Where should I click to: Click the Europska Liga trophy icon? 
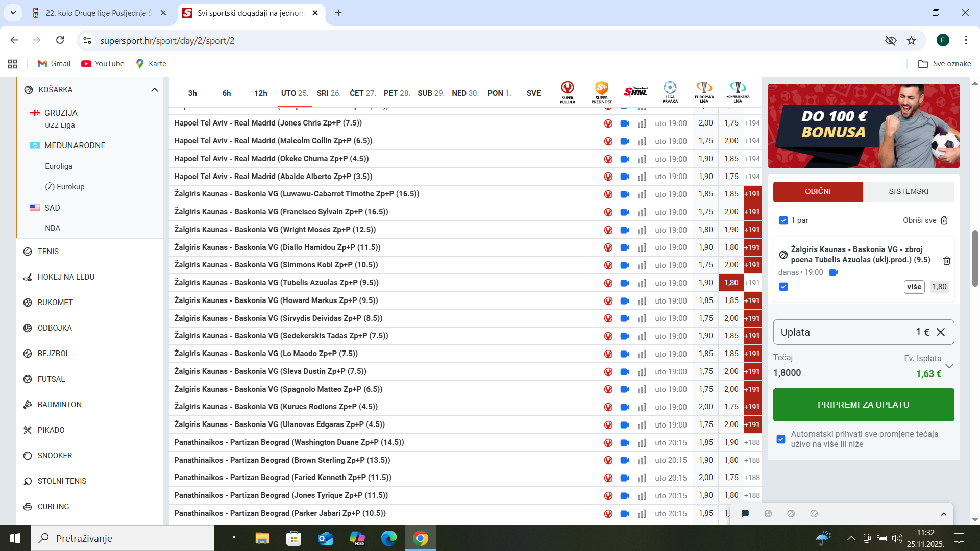pyautogui.click(x=704, y=91)
